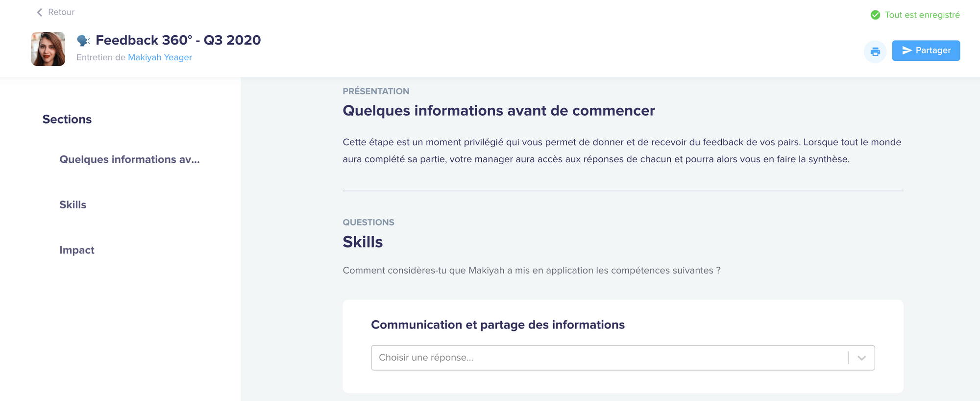980x401 pixels.
Task: Open the Makiyah Yeager profile link
Action: click(160, 57)
